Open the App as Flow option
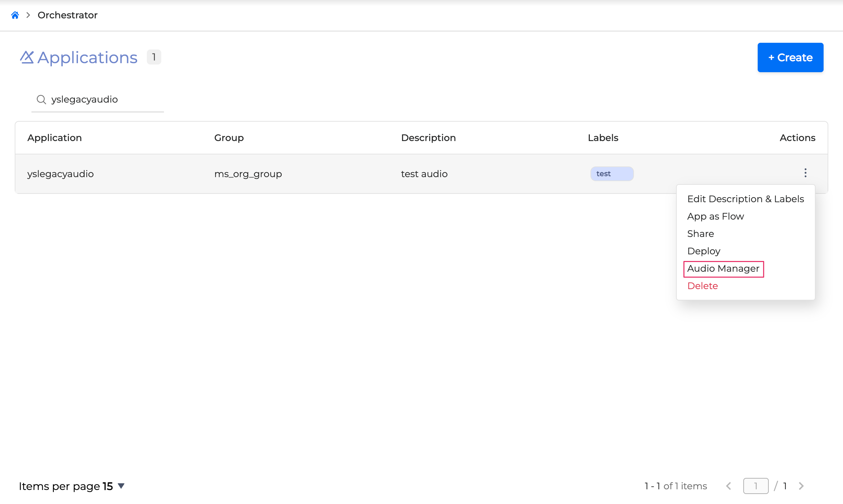843x504 pixels. point(716,216)
